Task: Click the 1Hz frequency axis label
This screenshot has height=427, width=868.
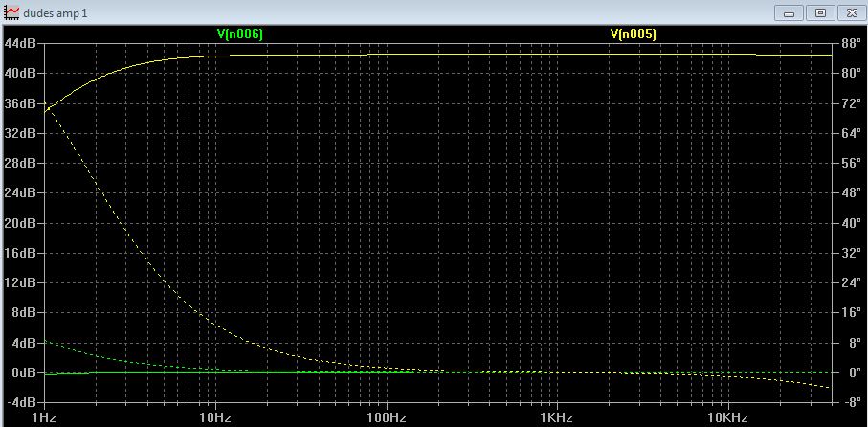Action: tap(44, 417)
